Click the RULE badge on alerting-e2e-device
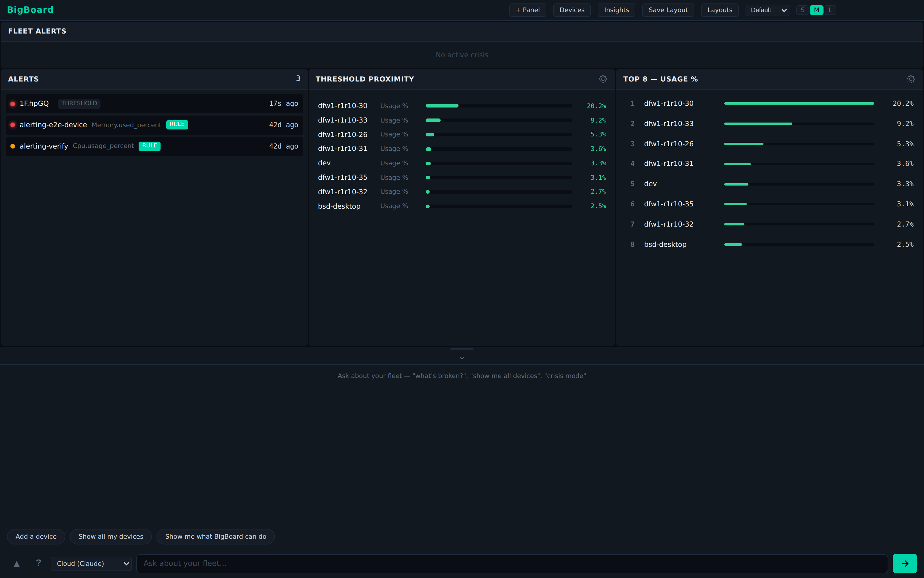The width and height of the screenshot is (924, 578). click(x=177, y=125)
